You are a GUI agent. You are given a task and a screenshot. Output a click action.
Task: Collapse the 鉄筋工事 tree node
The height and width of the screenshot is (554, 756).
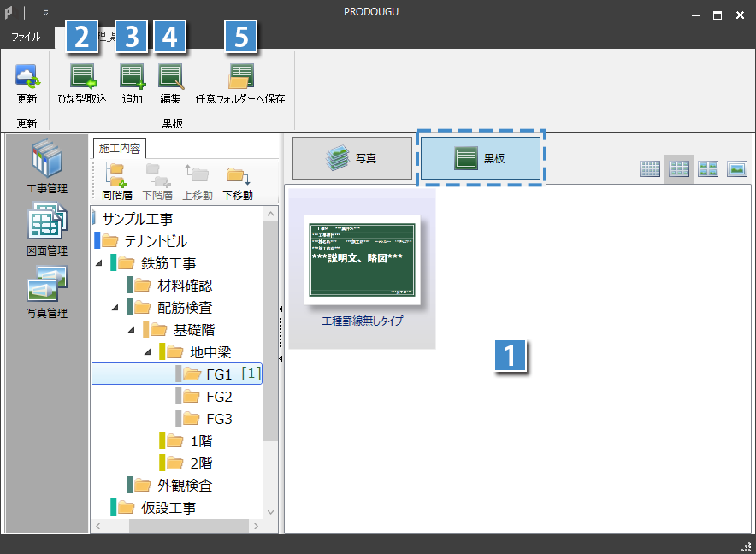[99, 262]
